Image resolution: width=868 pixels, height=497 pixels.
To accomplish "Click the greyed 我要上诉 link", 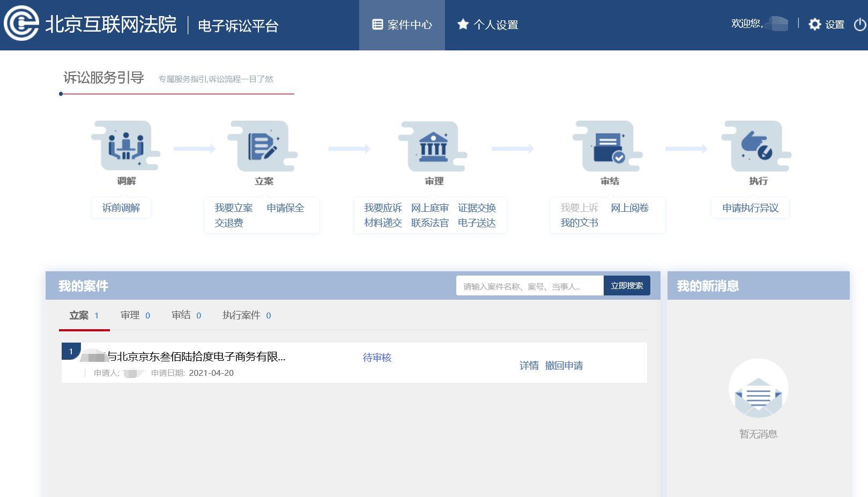I will pyautogui.click(x=579, y=208).
